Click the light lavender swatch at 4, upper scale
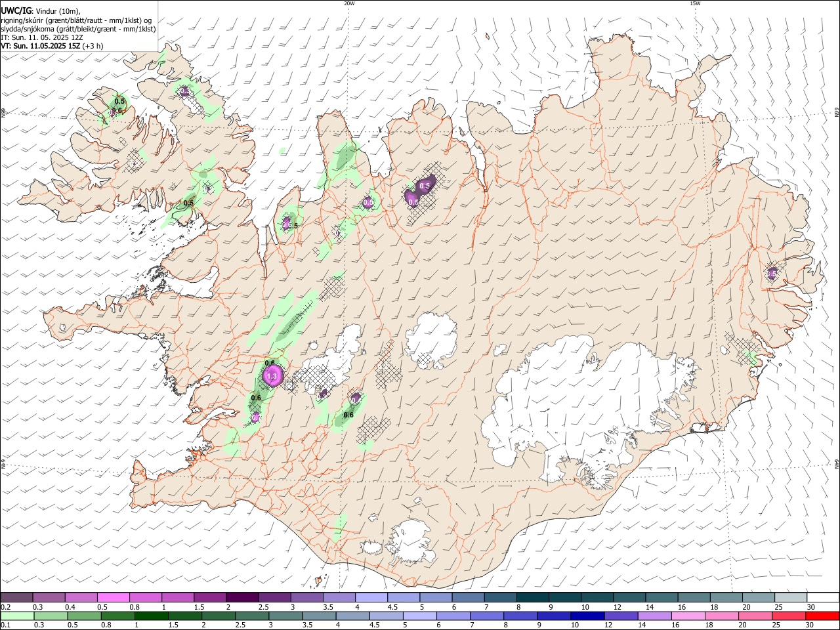840x630 pixels. [370, 597]
